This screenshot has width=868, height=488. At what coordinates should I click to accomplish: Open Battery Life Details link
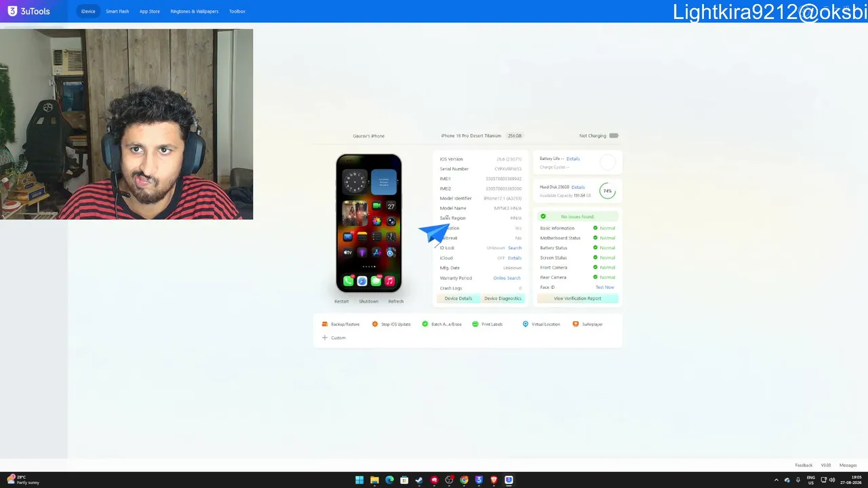[x=573, y=159]
